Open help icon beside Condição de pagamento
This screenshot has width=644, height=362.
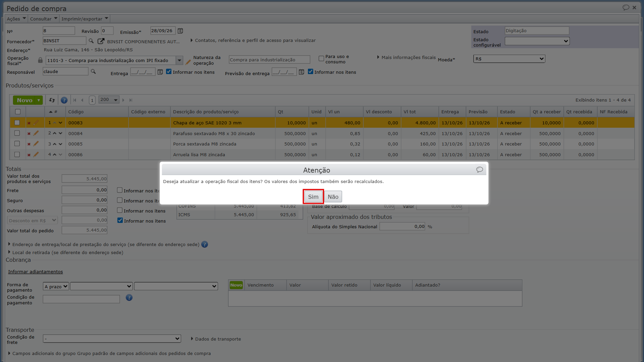(x=129, y=298)
